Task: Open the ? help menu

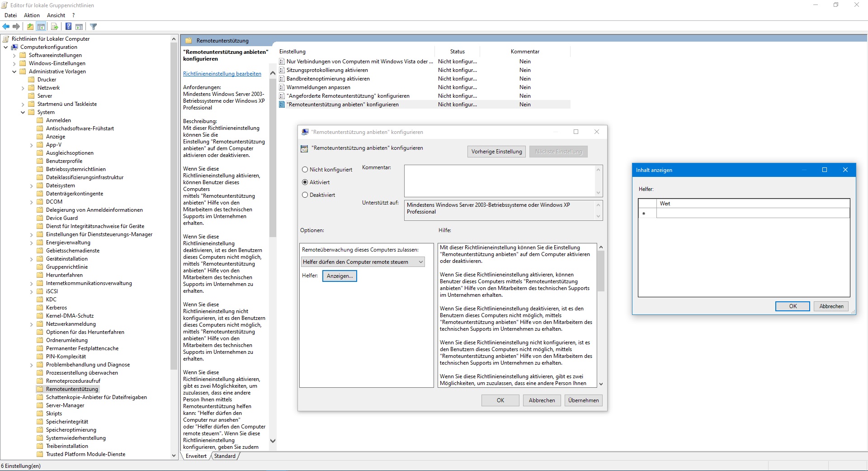Action: (x=73, y=15)
